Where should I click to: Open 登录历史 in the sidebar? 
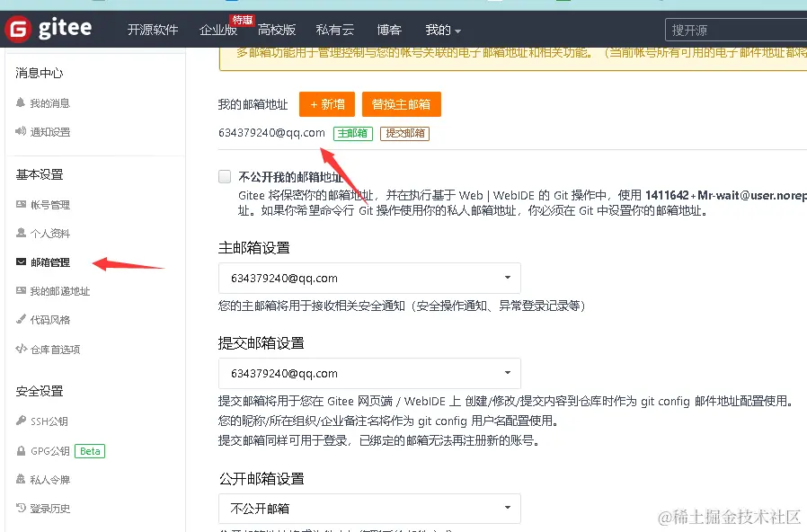[x=50, y=509]
